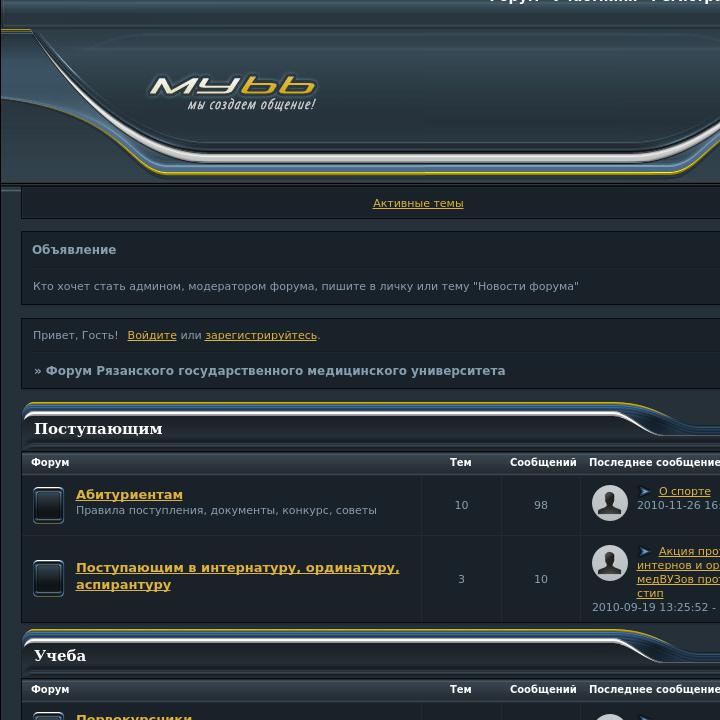Open the Абитуриентам forum

coord(129,495)
